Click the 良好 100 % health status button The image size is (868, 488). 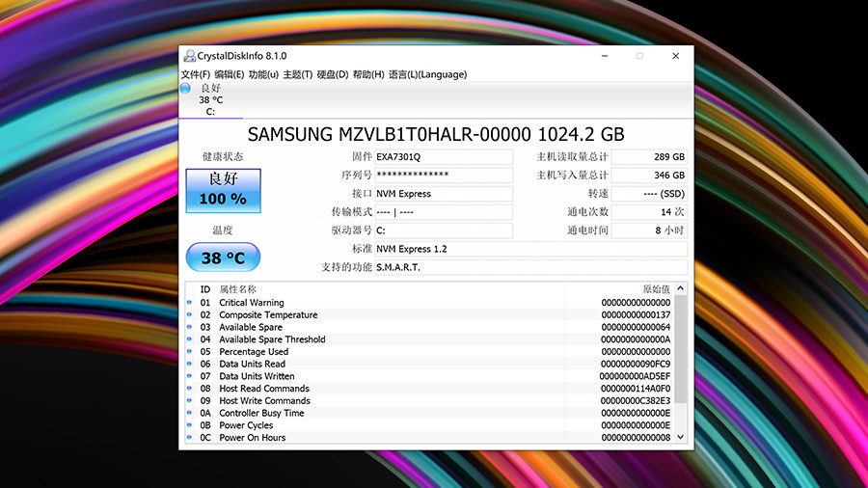[223, 191]
